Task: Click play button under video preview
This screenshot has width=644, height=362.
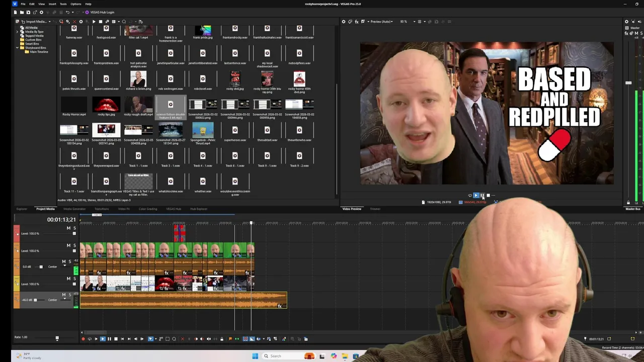Action: click(x=476, y=195)
